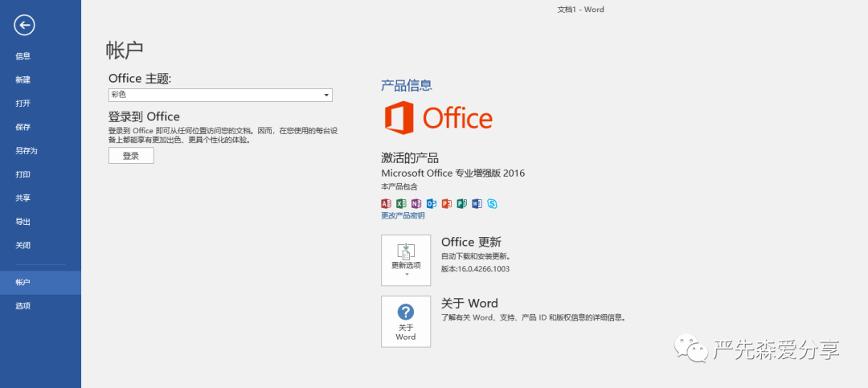Click the 自动下载和安装更新 text

[x=476, y=257]
